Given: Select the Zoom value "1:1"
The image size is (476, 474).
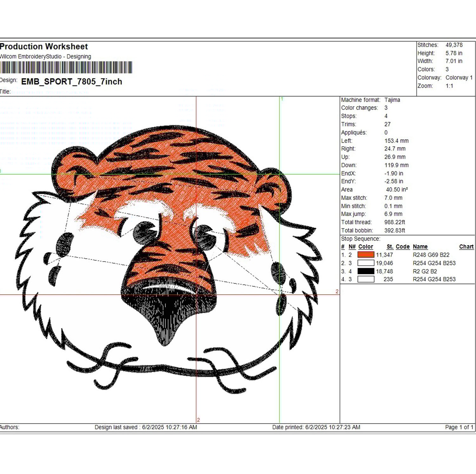Looking at the screenshot, I should [x=449, y=86].
